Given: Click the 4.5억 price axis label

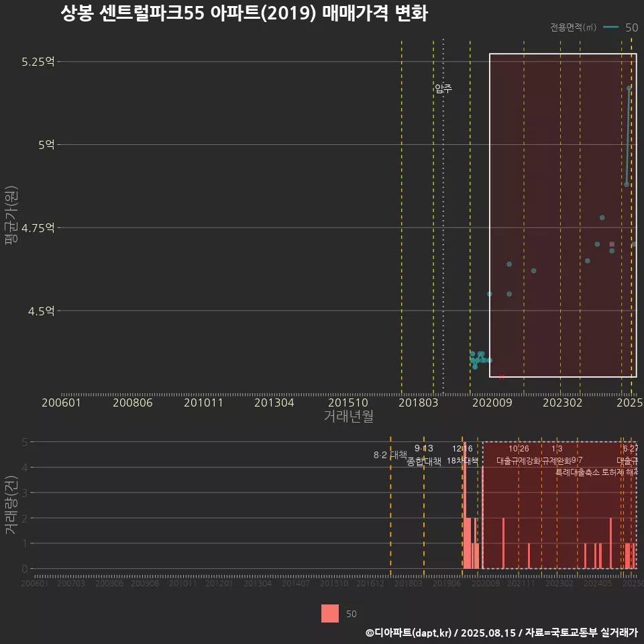Looking at the screenshot, I should click(x=41, y=311).
